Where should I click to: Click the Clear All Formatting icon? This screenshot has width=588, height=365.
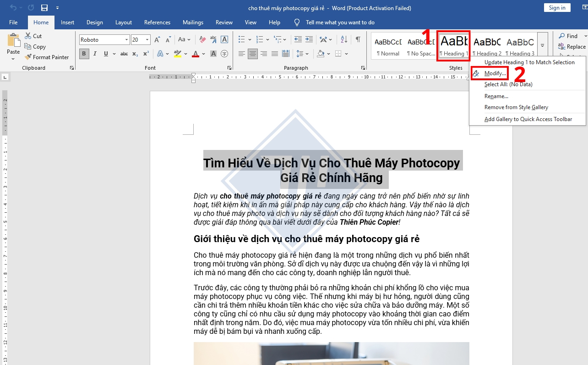pyautogui.click(x=201, y=40)
